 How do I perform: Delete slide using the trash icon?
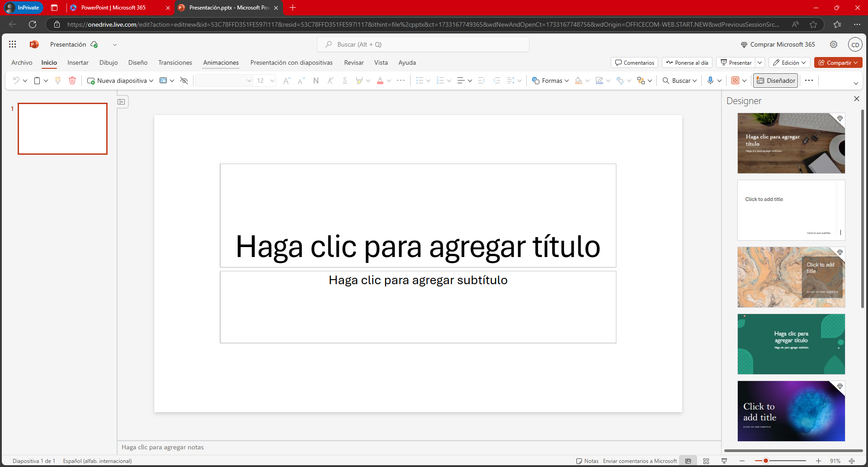[72, 81]
